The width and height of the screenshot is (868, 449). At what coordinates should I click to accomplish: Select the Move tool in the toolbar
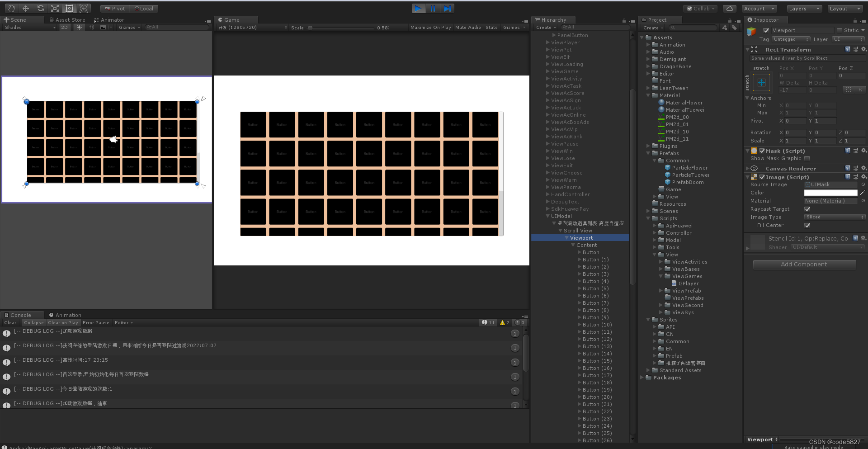tap(26, 8)
